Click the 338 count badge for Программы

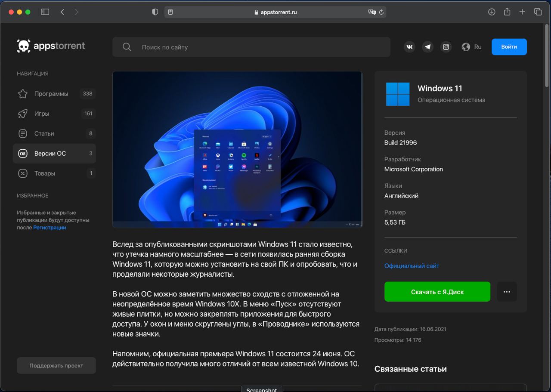(x=88, y=93)
